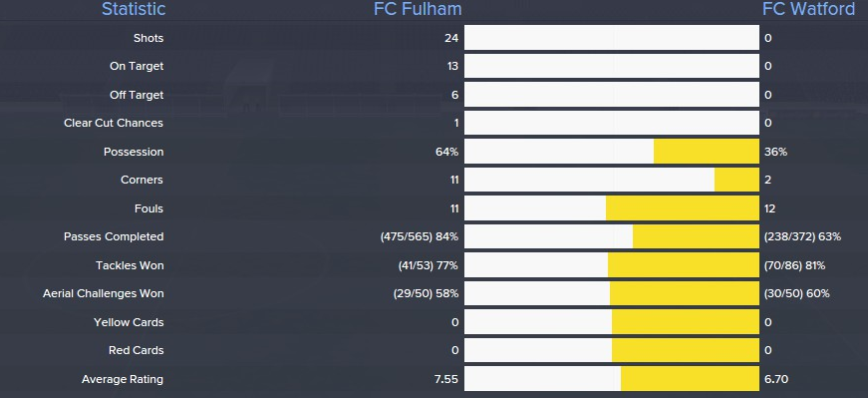The height and width of the screenshot is (398, 868).
Task: Click Fulham's 7.55 average rating value
Action: point(446,379)
